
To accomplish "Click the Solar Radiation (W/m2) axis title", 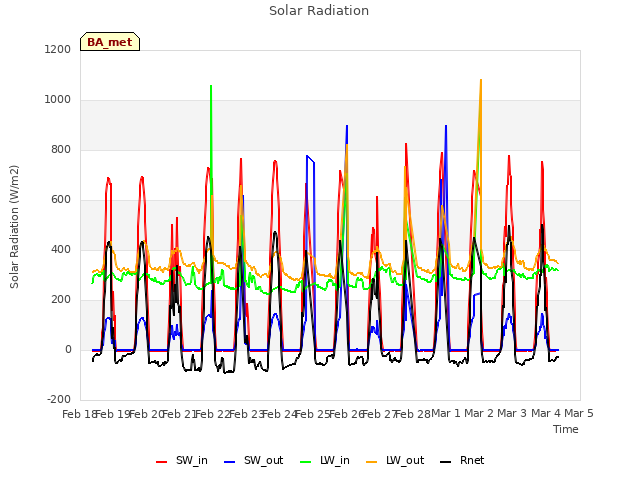I will pyautogui.click(x=14, y=227).
